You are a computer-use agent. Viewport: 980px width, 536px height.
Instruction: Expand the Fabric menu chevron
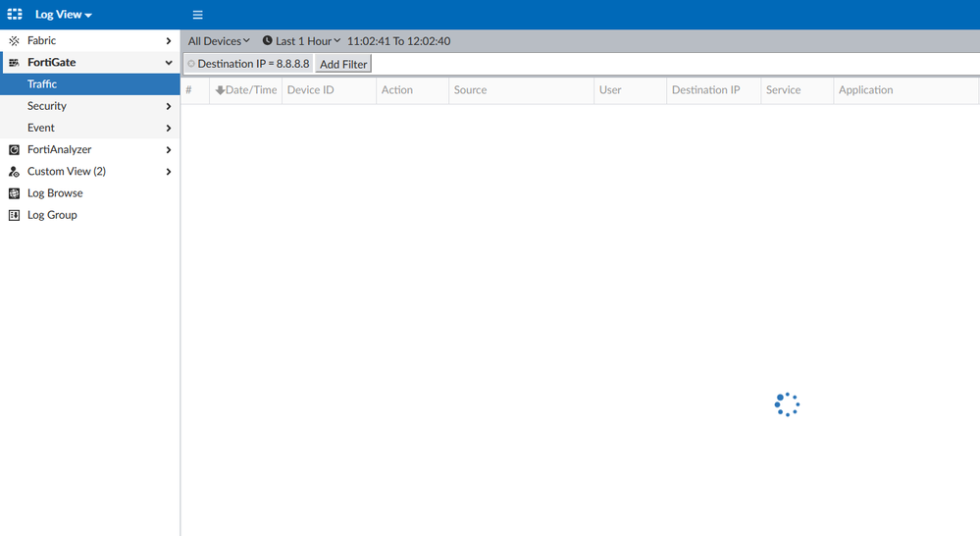point(168,40)
